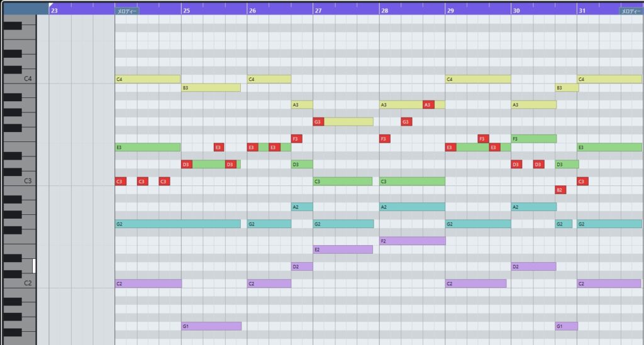644x345 pixels.
Task: Click the white pitch indicator on keyboard edge
Action: click(35, 266)
